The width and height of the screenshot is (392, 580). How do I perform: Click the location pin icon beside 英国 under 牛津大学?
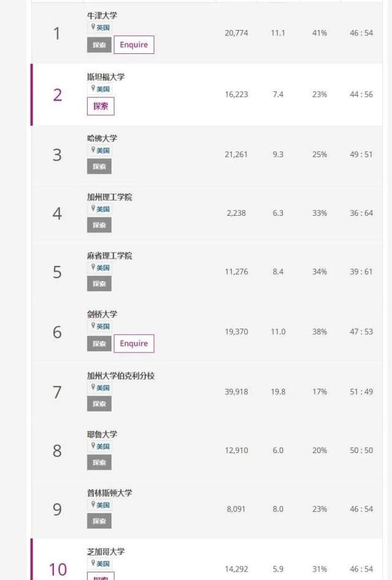tap(93, 28)
